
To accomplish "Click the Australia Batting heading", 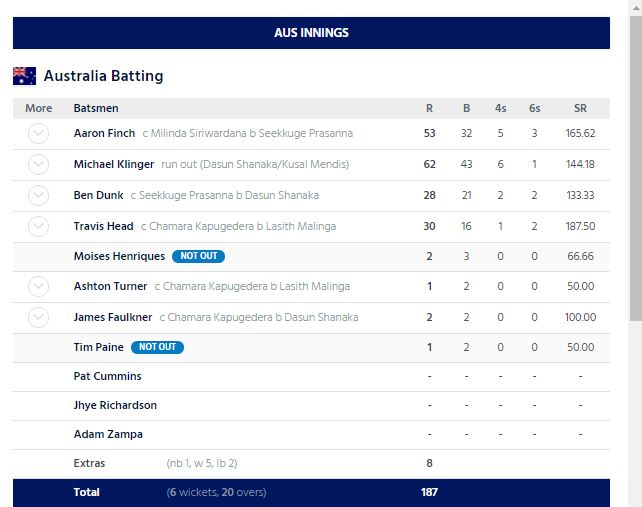I will click(x=103, y=76).
